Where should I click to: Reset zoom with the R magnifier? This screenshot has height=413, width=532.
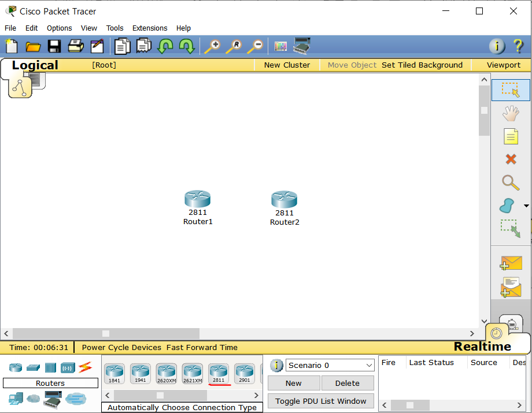234,46
